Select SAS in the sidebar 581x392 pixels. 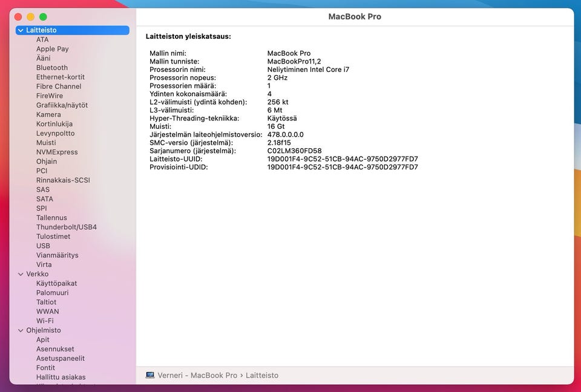click(42, 190)
